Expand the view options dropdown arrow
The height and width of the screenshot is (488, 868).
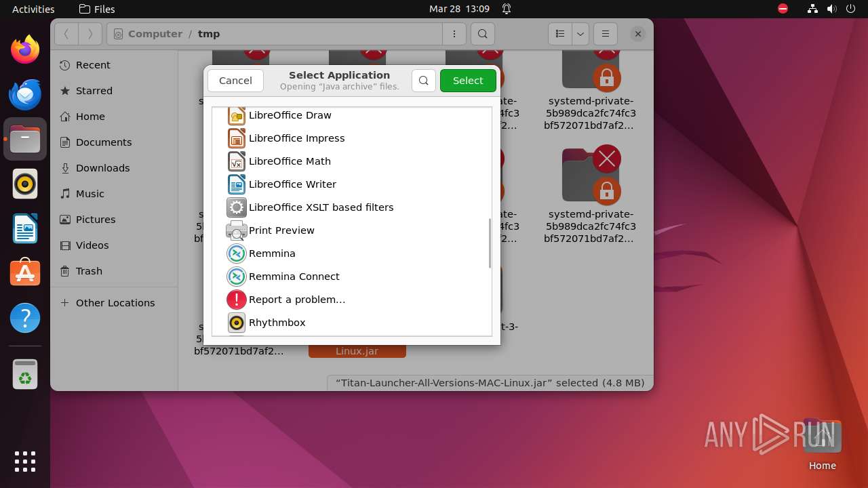click(x=580, y=34)
